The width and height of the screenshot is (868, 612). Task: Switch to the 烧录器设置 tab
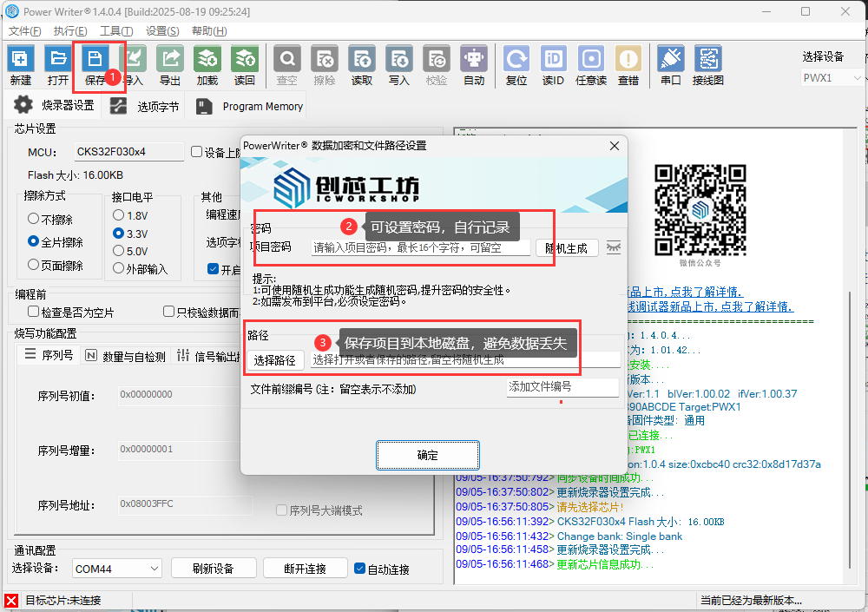pyautogui.click(x=54, y=105)
